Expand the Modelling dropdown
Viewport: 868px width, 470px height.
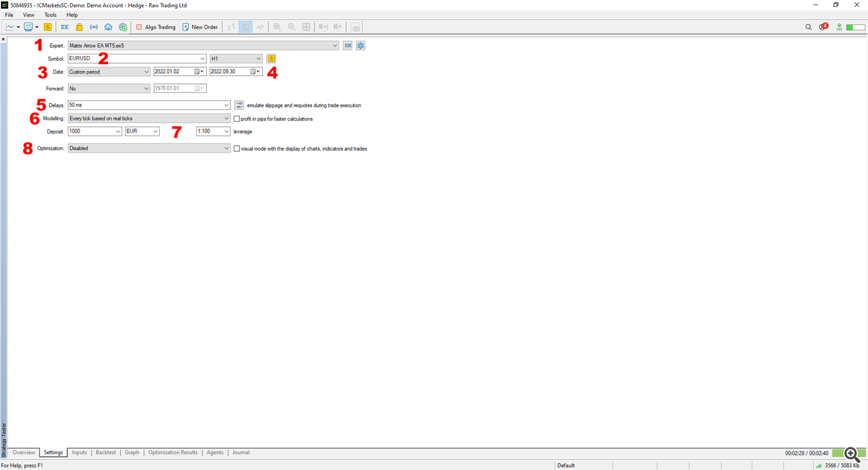coord(226,118)
